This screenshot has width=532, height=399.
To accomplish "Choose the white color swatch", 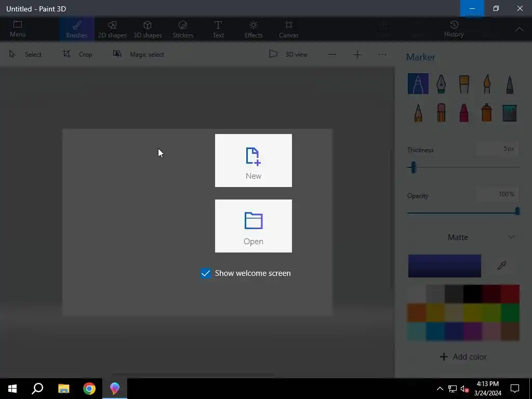I will (x=417, y=294).
